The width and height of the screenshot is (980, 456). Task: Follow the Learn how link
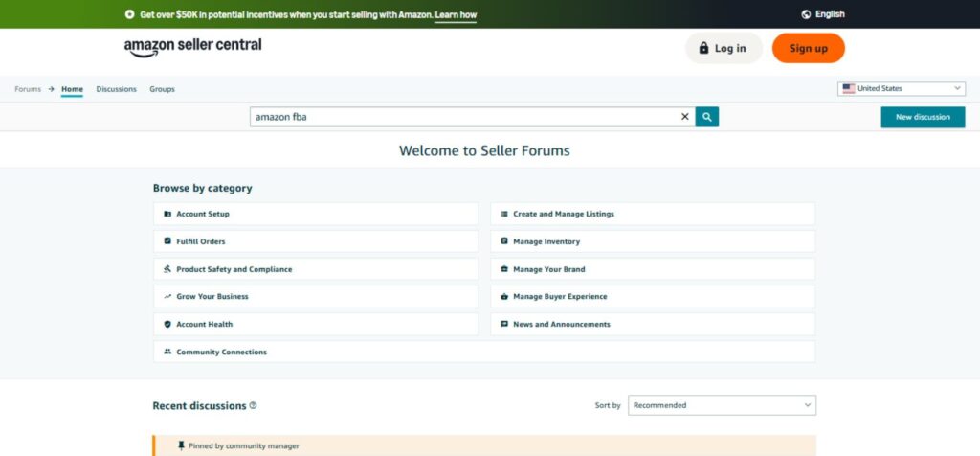tap(456, 15)
